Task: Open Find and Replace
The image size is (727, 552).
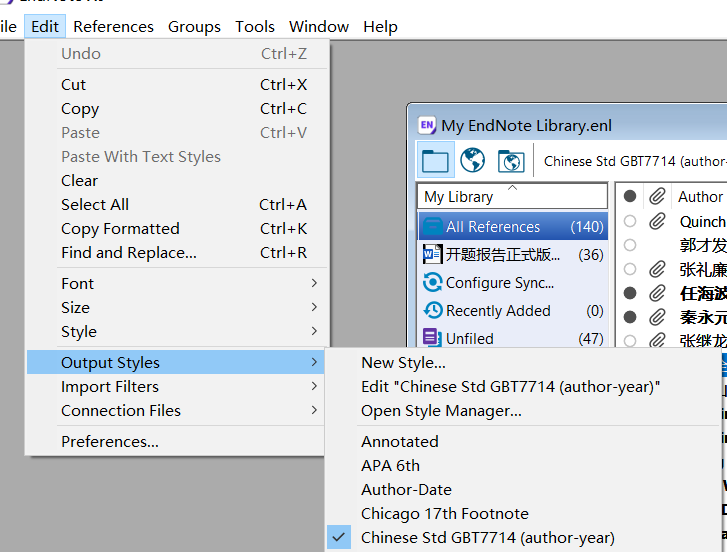Action: coord(177,253)
